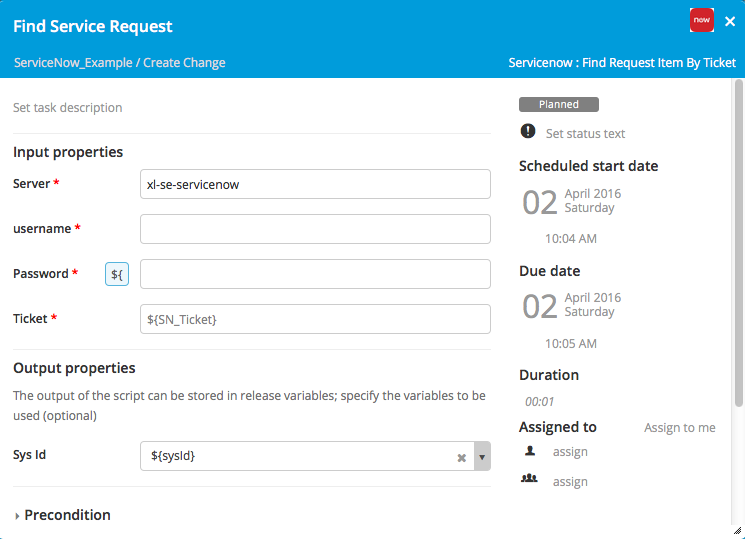Click the team group assign icon

point(529,478)
